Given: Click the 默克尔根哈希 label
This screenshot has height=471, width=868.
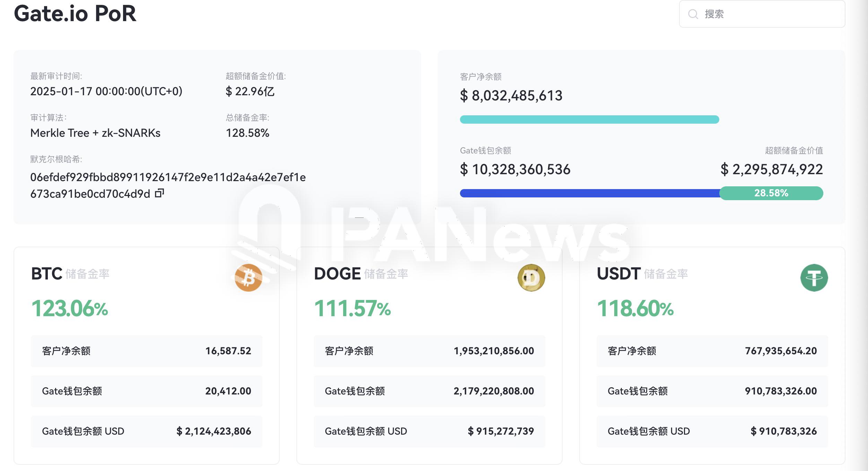Looking at the screenshot, I should [56, 159].
